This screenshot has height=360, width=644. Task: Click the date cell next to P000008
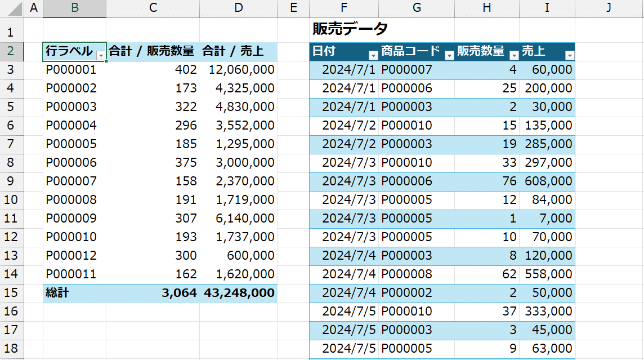344,274
